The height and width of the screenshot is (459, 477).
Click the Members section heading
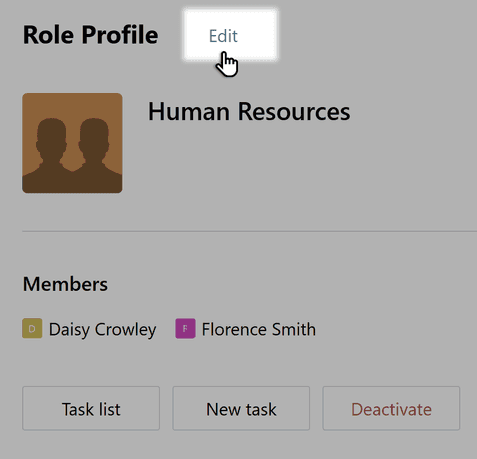[65, 284]
